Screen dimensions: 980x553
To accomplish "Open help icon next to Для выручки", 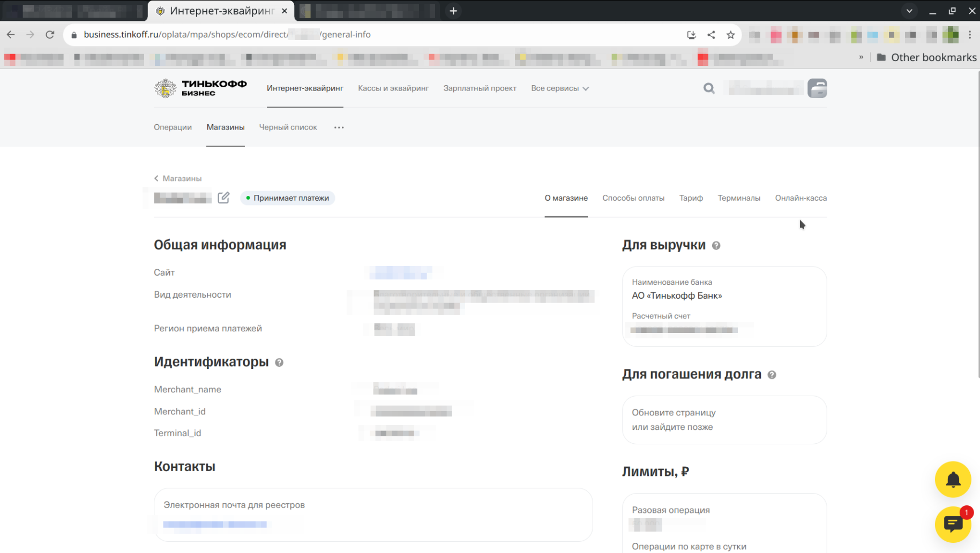I will point(716,246).
